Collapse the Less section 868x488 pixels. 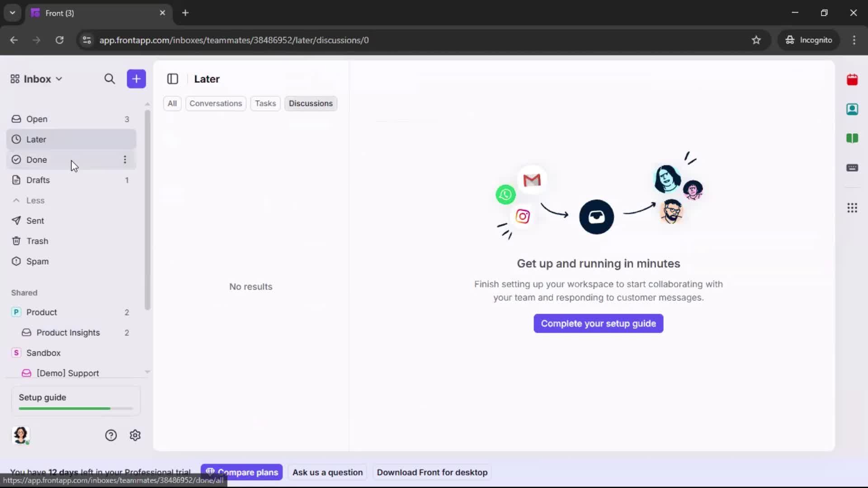28,200
